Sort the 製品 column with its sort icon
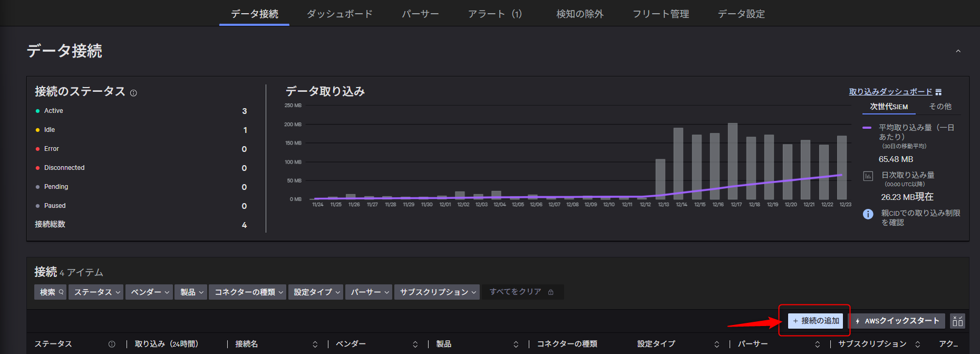980x354 pixels. [516, 344]
